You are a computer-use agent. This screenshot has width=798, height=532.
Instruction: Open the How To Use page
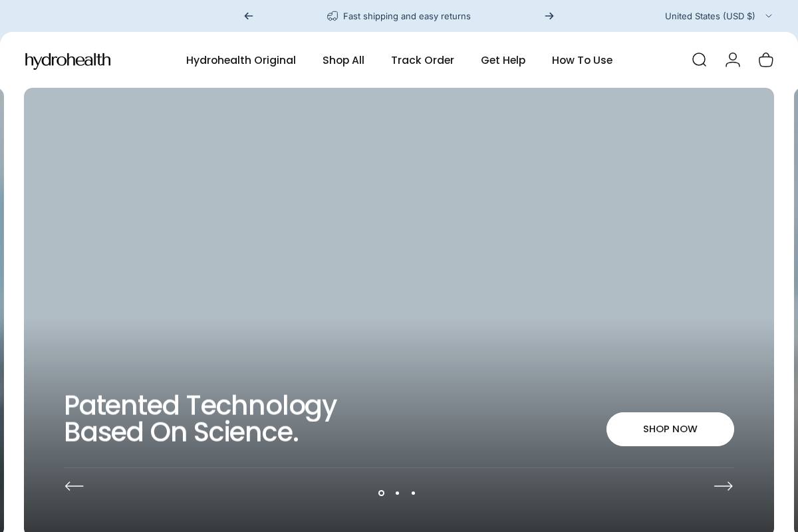[x=582, y=60]
